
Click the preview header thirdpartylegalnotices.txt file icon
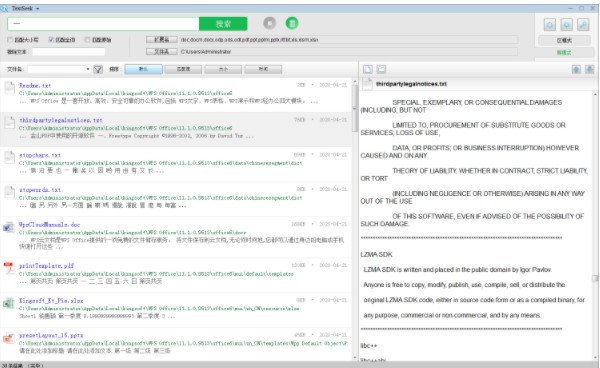pyautogui.click(x=367, y=84)
